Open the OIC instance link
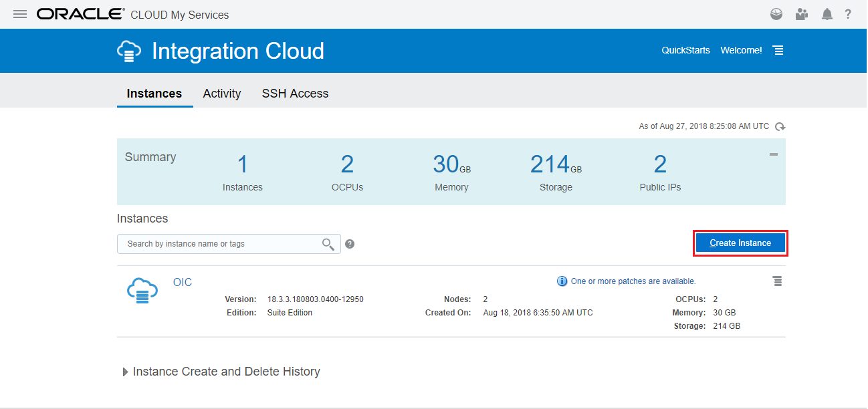 (x=183, y=282)
